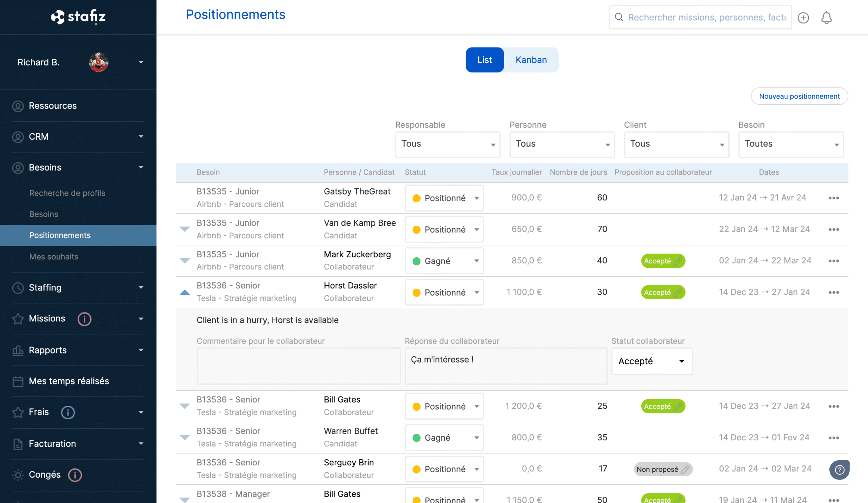
Task: Click inside the Commentaire pour le collaborateur field
Action: [298, 366]
